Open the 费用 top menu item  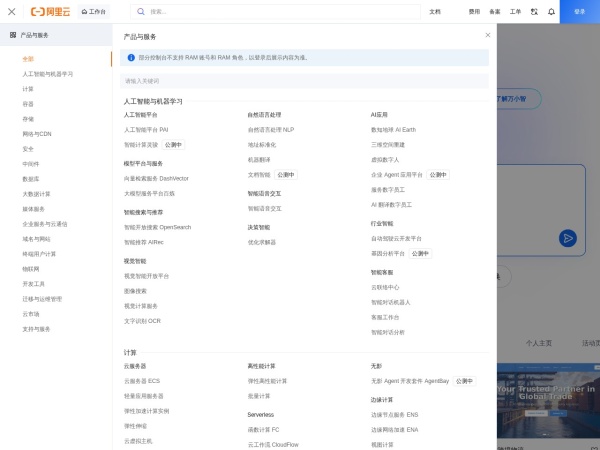[474, 12]
